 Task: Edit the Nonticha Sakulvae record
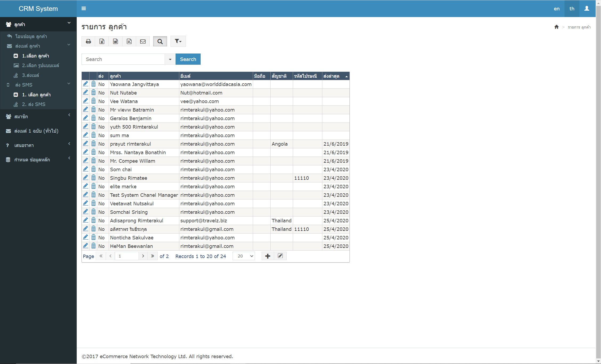[86, 237]
